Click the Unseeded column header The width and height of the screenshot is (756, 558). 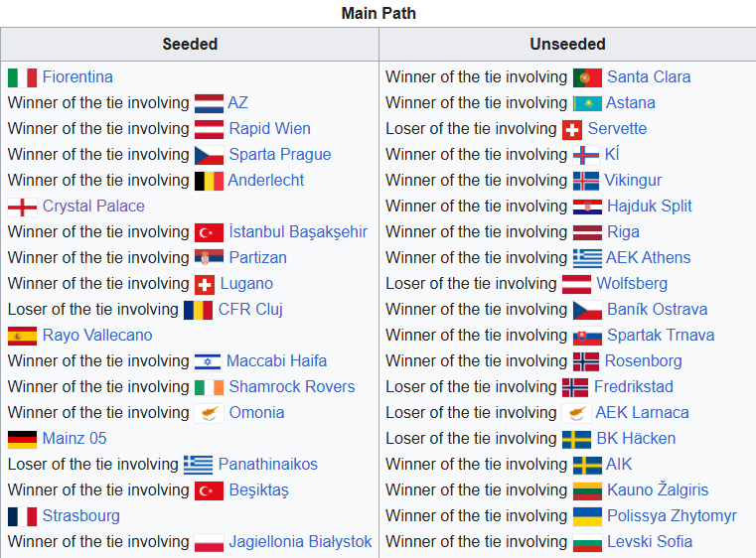point(567,45)
